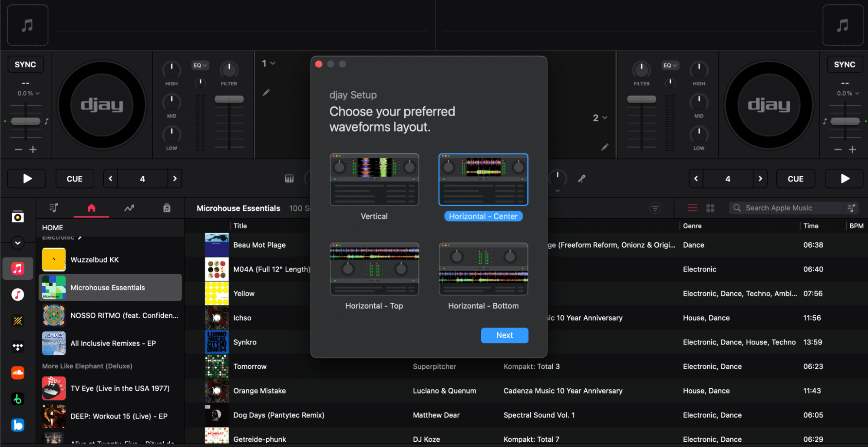Open the deck 1 number dropdown
Screen dimensions: 868x447
tap(268, 63)
